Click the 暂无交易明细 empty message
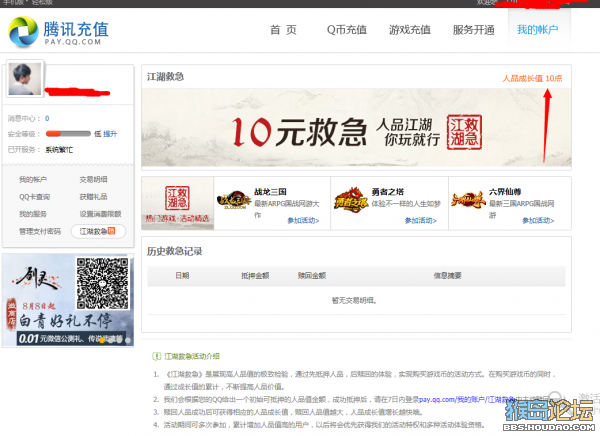This screenshot has height=436, width=600. tap(354, 300)
